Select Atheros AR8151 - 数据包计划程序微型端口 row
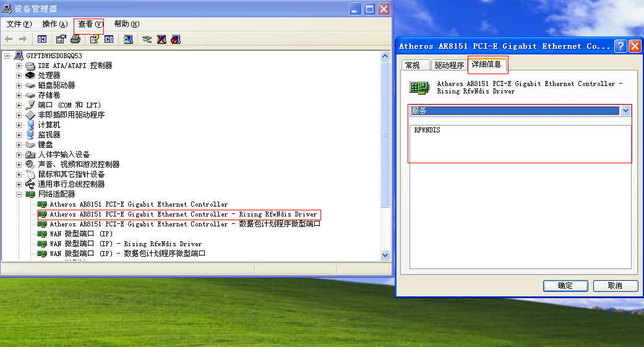644x347 pixels. pyautogui.click(x=185, y=224)
